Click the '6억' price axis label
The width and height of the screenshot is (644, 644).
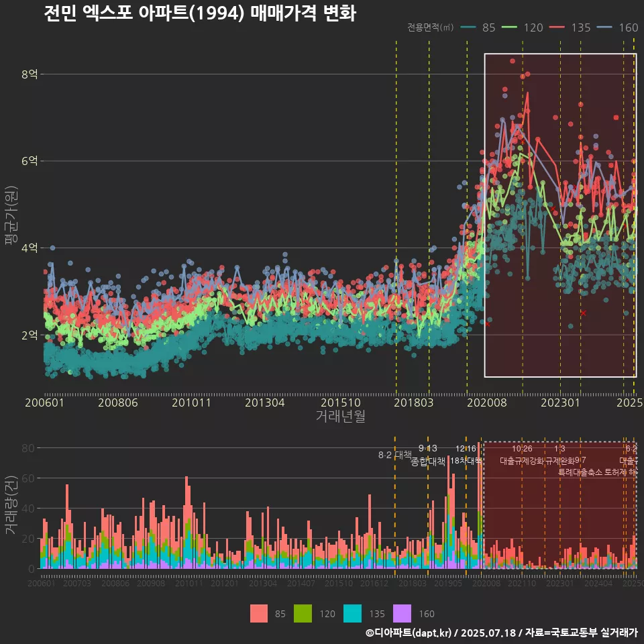(30, 161)
